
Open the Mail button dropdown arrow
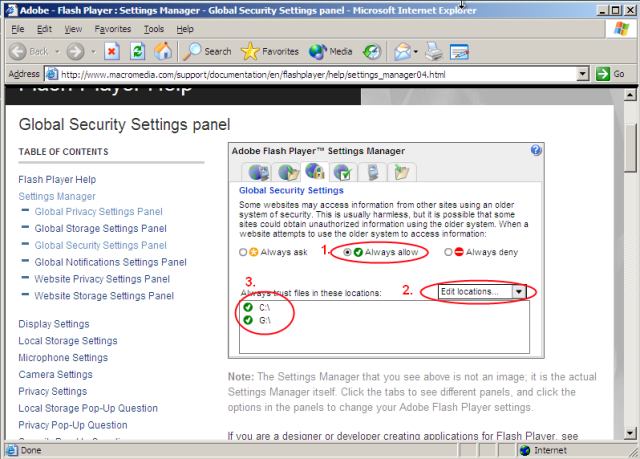(416, 52)
